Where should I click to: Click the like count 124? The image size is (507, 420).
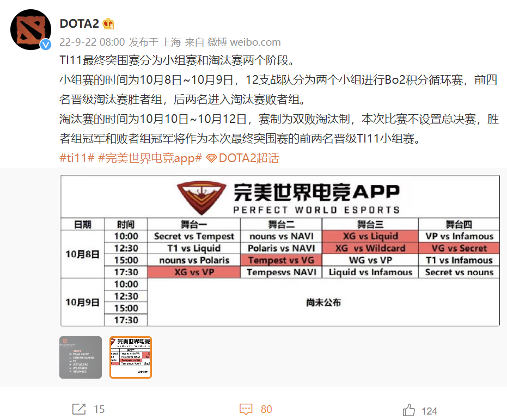[429, 411]
